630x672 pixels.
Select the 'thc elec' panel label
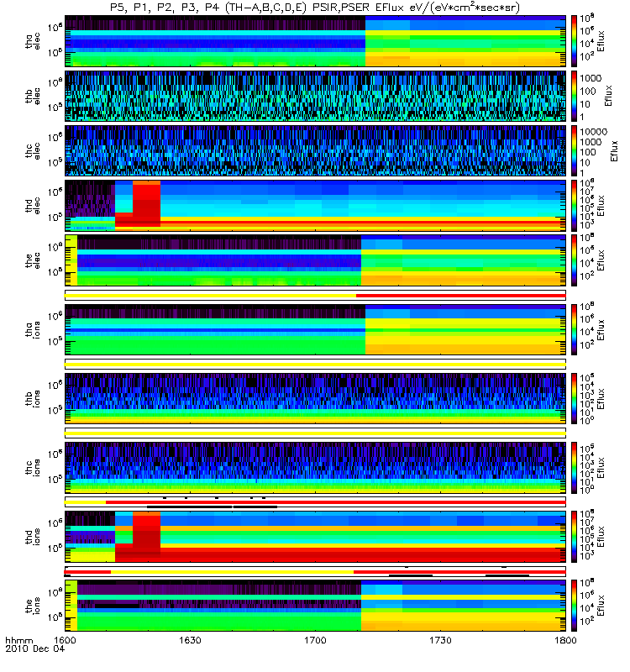point(32,151)
